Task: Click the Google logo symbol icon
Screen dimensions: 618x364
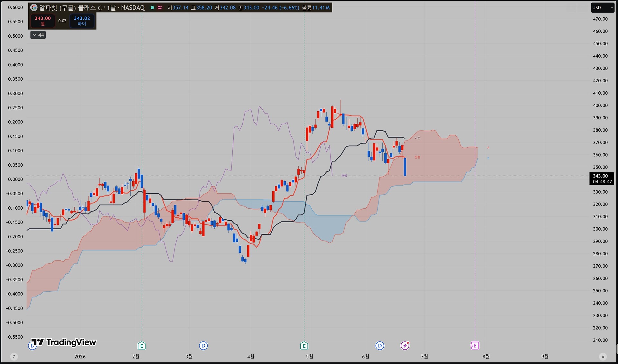Action: point(34,7)
